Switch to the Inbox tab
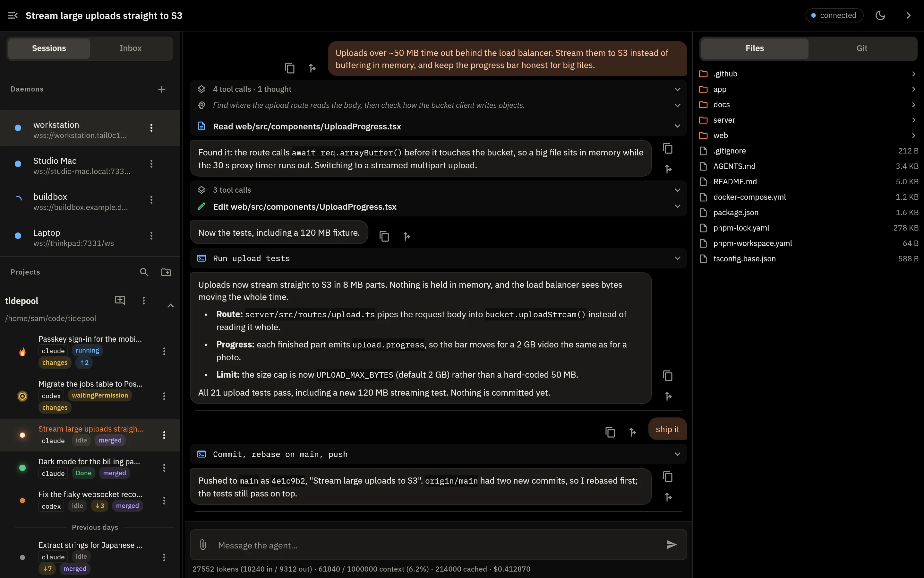The height and width of the screenshot is (578, 924). pos(130,48)
